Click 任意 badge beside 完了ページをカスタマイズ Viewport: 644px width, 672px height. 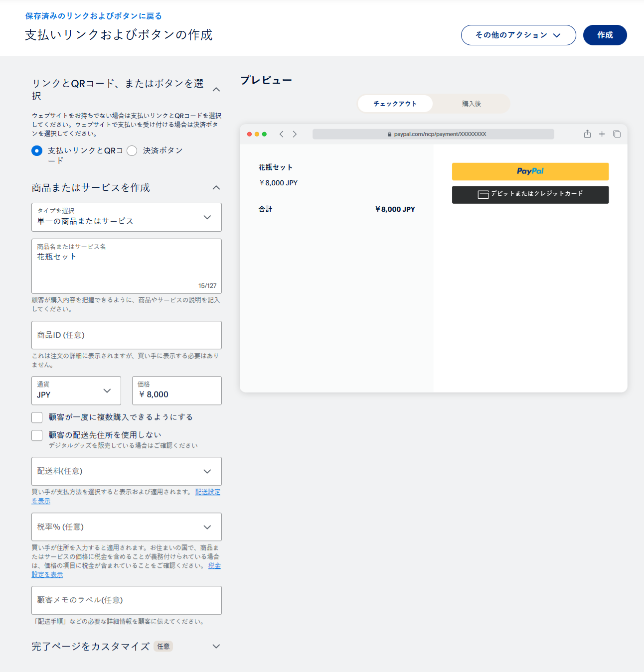point(163,647)
